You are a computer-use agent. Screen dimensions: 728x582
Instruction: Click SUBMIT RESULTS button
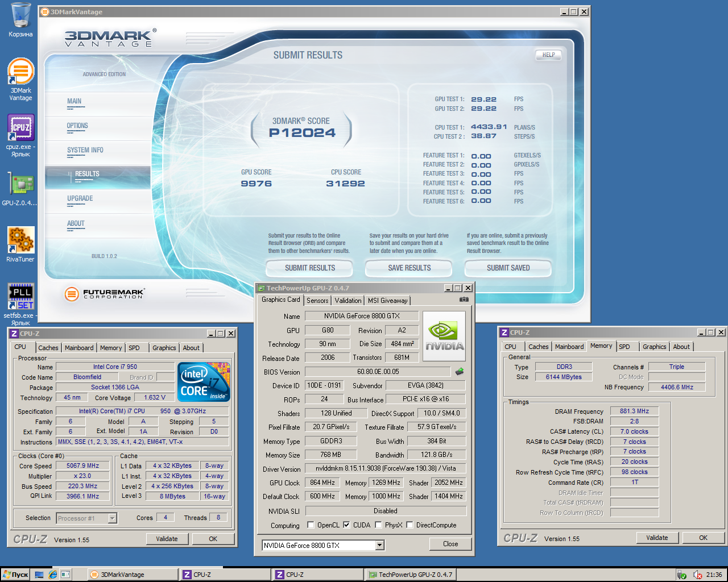coord(310,268)
